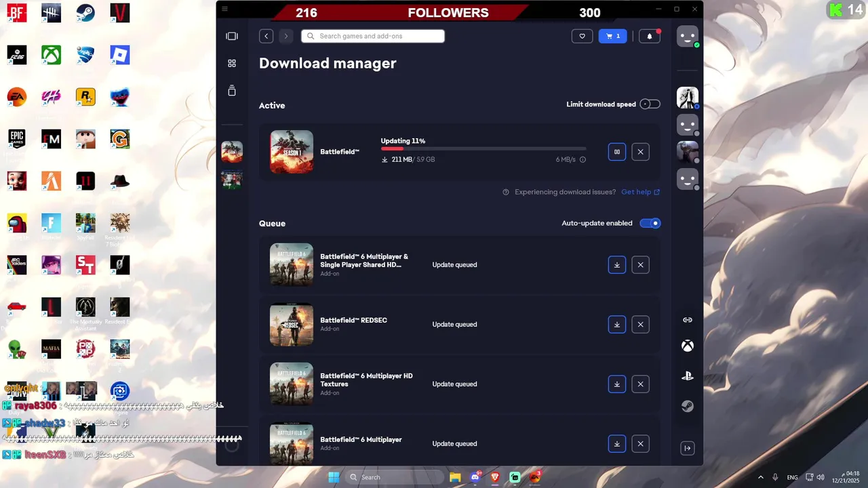This screenshot has height=488, width=868.
Task: Remove Battlefield 6 Multiplayer from queue
Action: pyautogui.click(x=640, y=444)
